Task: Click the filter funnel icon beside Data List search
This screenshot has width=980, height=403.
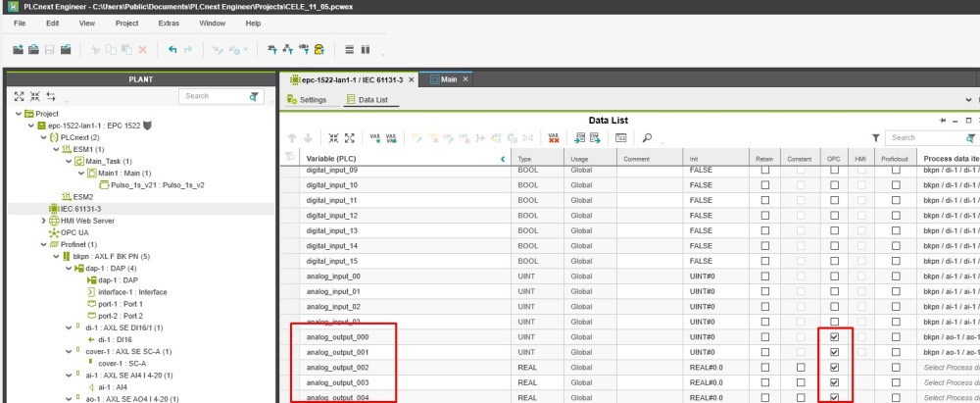Action: pyautogui.click(x=876, y=138)
